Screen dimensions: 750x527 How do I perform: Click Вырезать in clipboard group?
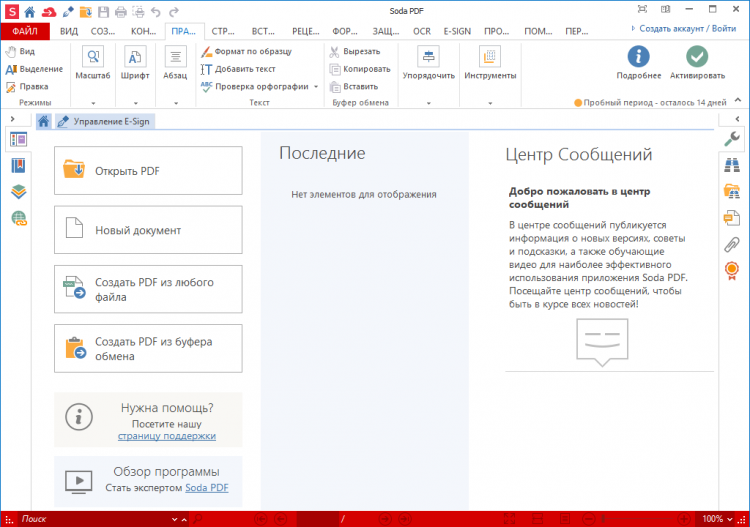tap(355, 51)
